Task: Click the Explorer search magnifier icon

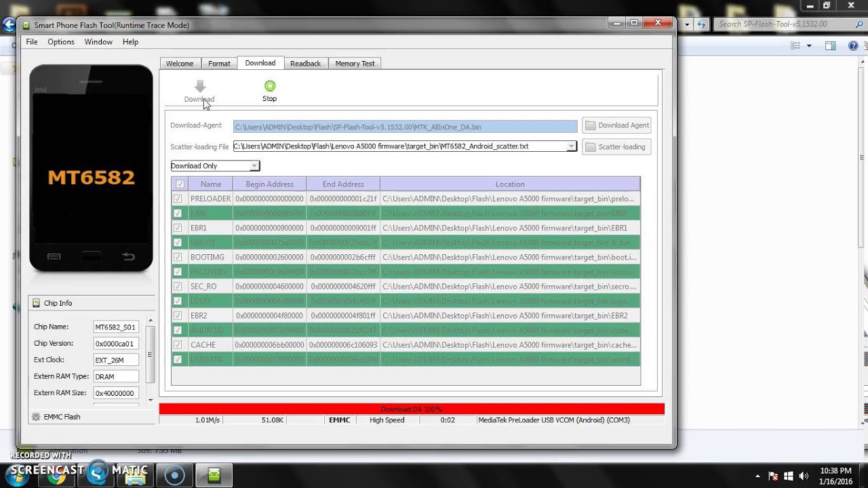Action: click(861, 24)
